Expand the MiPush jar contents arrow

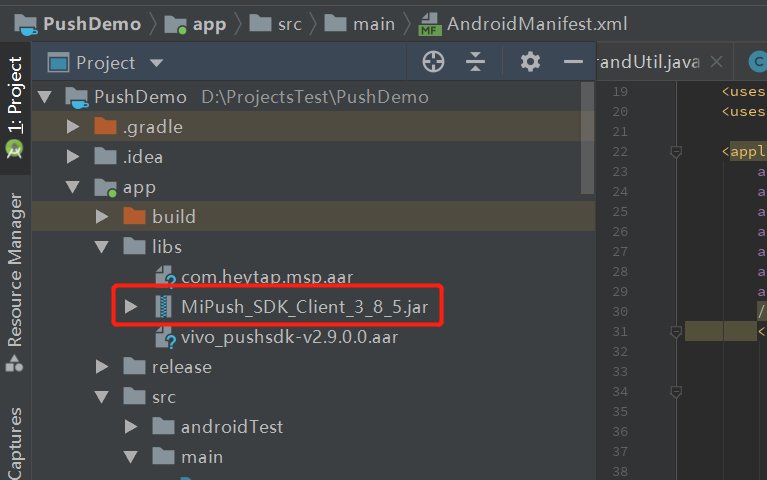[x=130, y=307]
